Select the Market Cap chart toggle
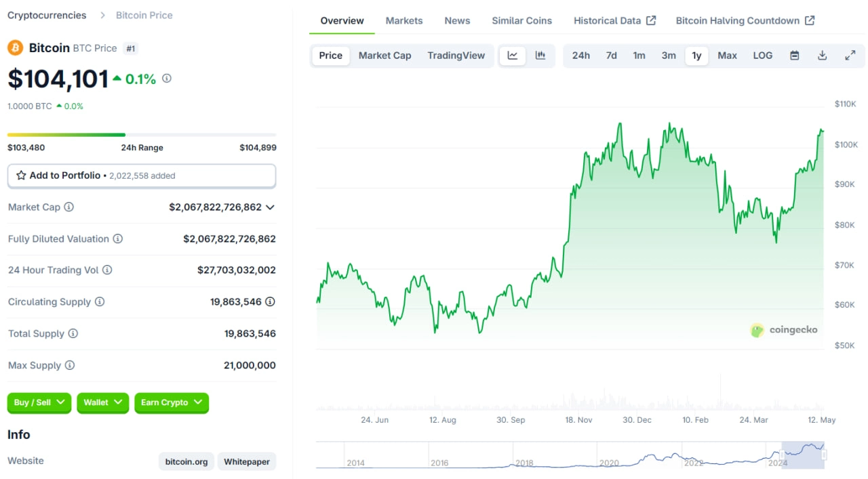The height and width of the screenshot is (479, 868). coord(385,56)
